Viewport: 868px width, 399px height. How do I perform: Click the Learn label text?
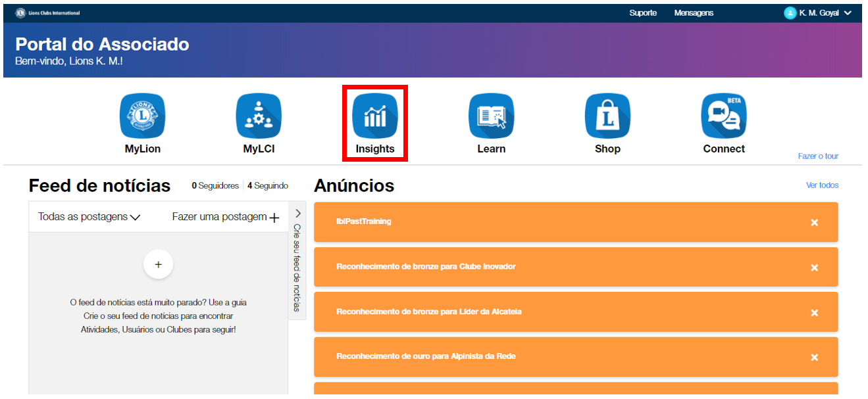coord(492,149)
